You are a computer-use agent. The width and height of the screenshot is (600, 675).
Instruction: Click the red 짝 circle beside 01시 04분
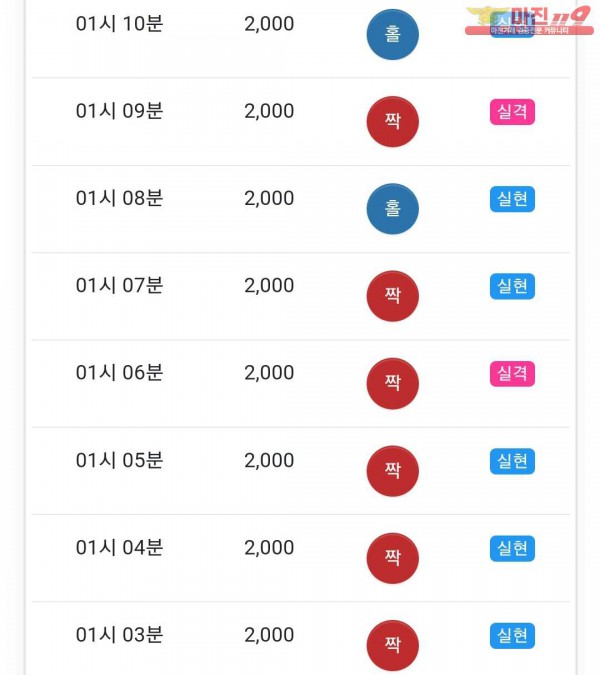pos(392,558)
